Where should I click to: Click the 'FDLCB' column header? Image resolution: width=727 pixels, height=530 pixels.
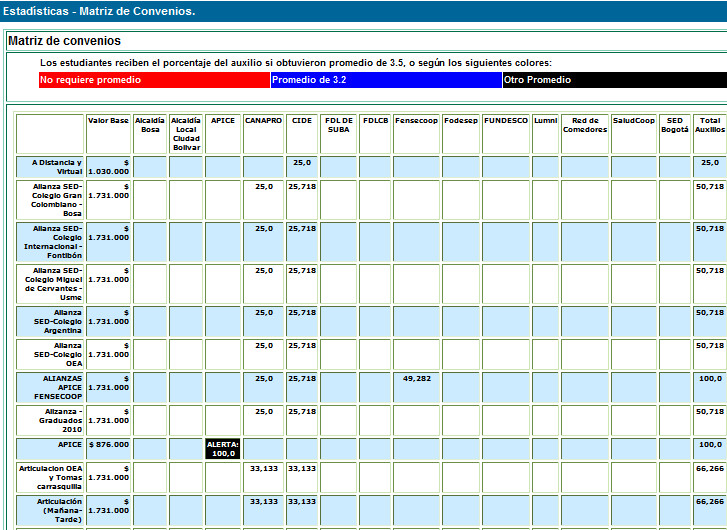tap(375, 134)
